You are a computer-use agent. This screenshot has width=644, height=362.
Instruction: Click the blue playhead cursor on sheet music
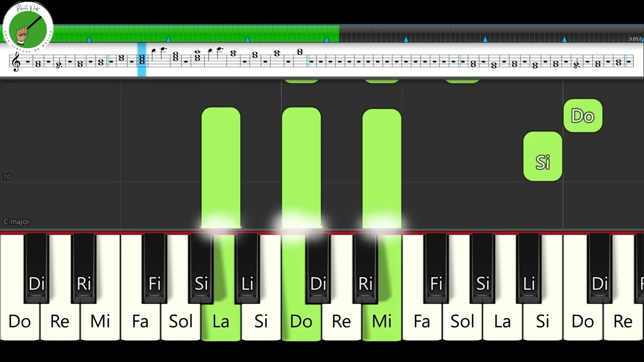tap(142, 59)
